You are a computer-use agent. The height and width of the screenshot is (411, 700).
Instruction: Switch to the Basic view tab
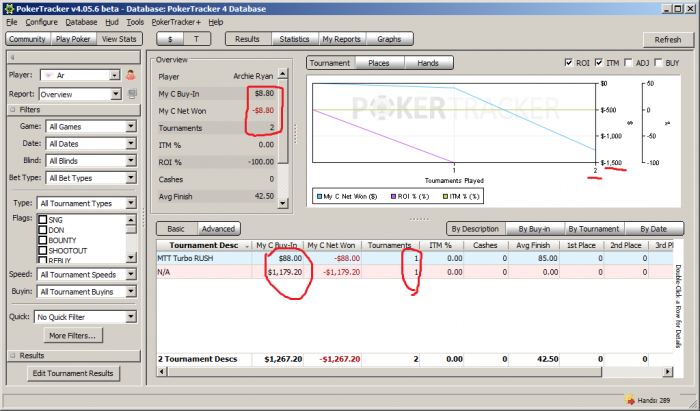(176, 228)
